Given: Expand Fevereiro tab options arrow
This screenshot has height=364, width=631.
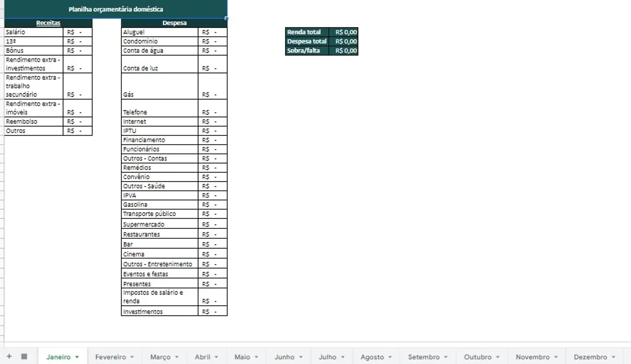Looking at the screenshot, I should tap(132, 357).
